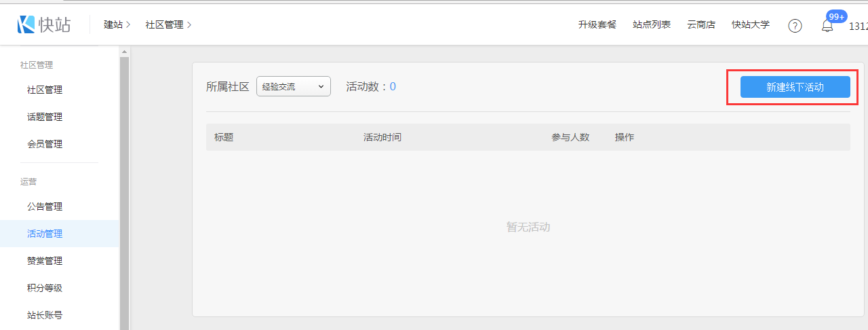Select 会员管理 sidebar item
Screen dimensions: 868x330
point(45,144)
